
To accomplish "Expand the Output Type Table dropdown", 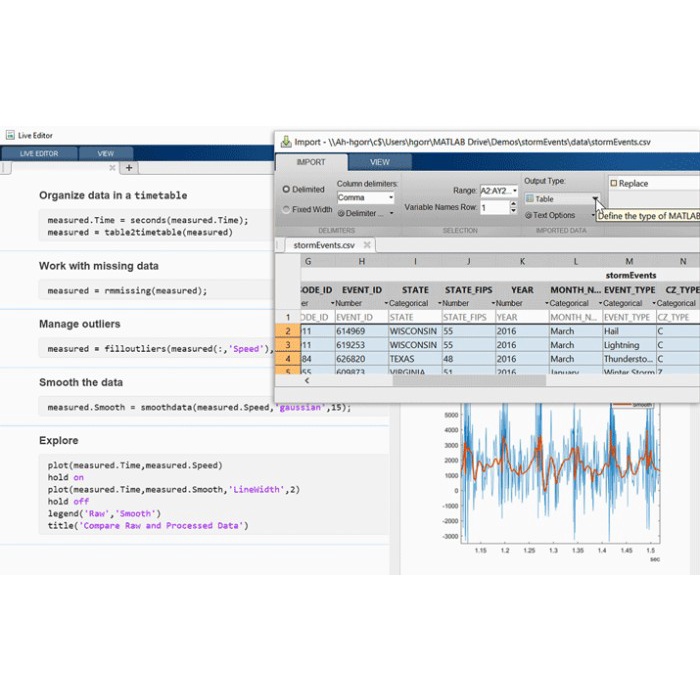I will point(594,199).
